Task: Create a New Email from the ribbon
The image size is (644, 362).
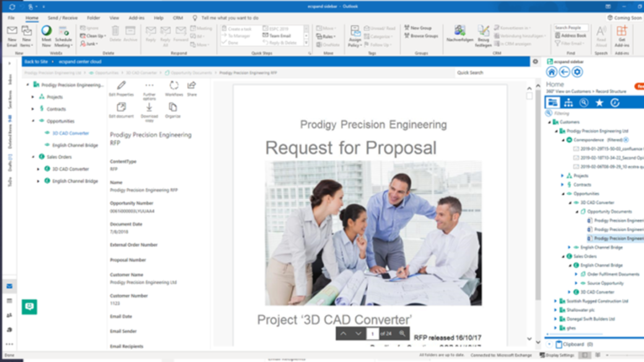Action: [x=12, y=36]
